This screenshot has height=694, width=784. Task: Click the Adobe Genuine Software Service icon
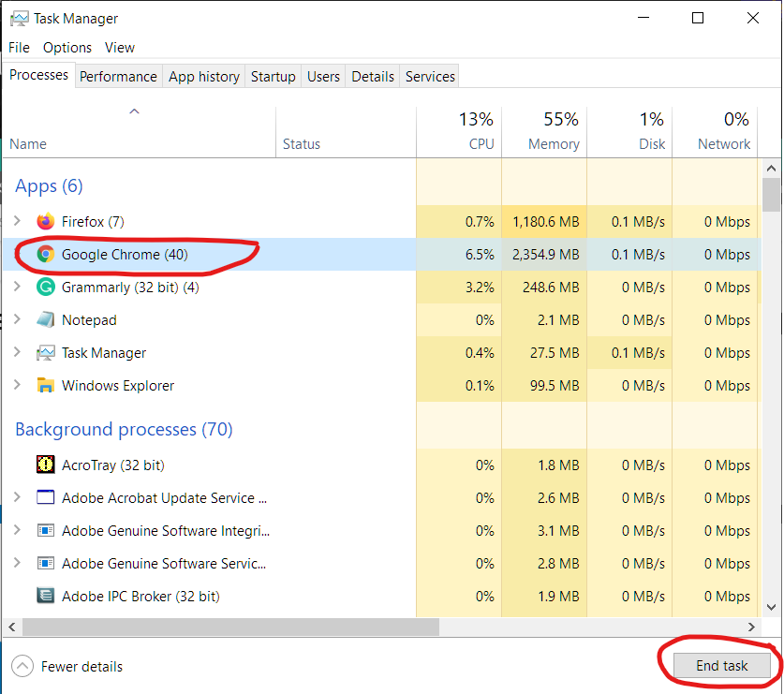pyautogui.click(x=46, y=563)
